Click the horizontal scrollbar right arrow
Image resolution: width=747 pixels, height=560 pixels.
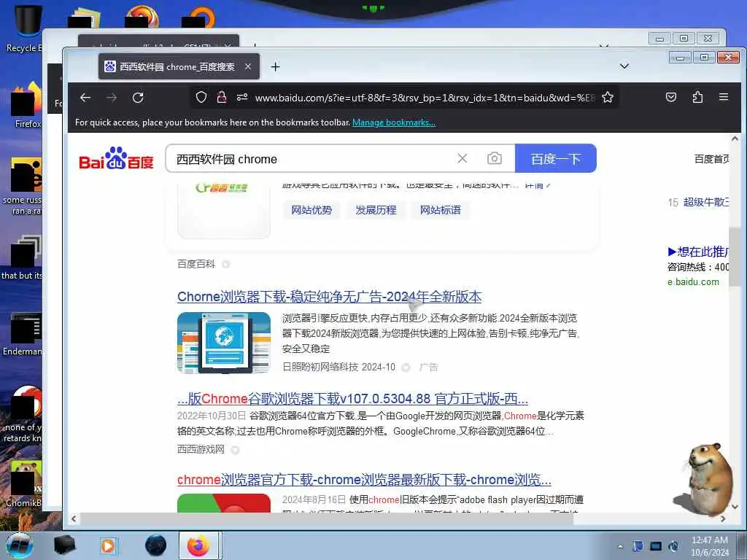[x=723, y=518]
